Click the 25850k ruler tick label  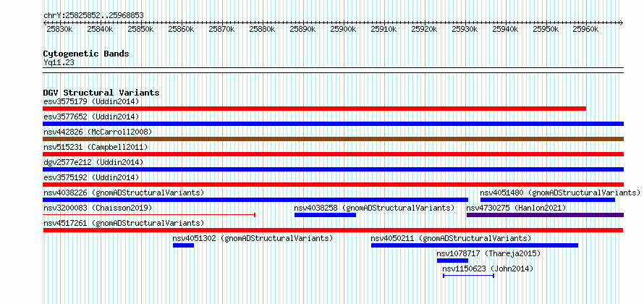140,29
